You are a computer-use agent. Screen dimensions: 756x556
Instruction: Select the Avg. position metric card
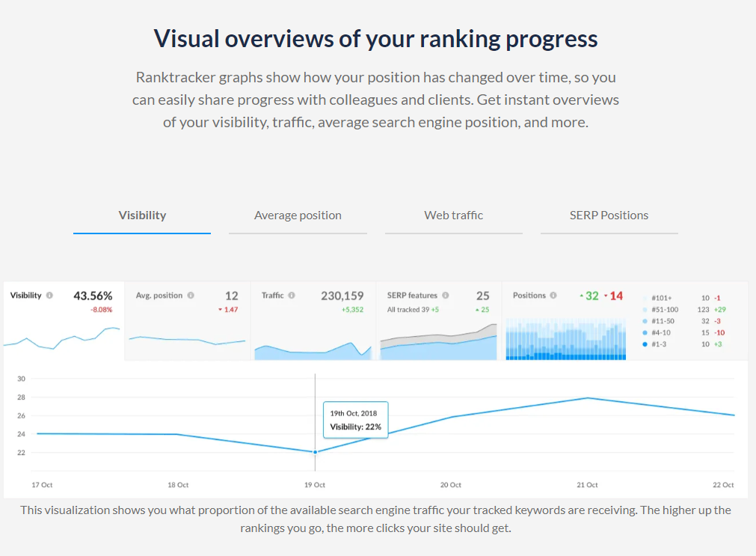[x=188, y=321]
